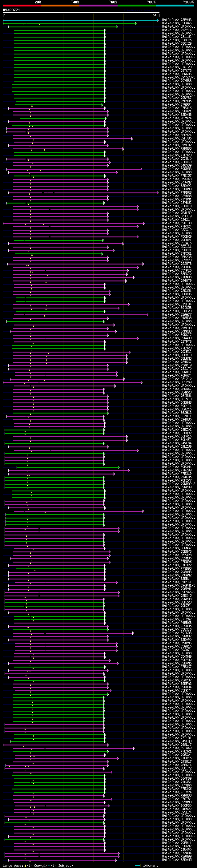
Task: Select the UniRef100_Q675P4 label
Action: tap(177, 118)
